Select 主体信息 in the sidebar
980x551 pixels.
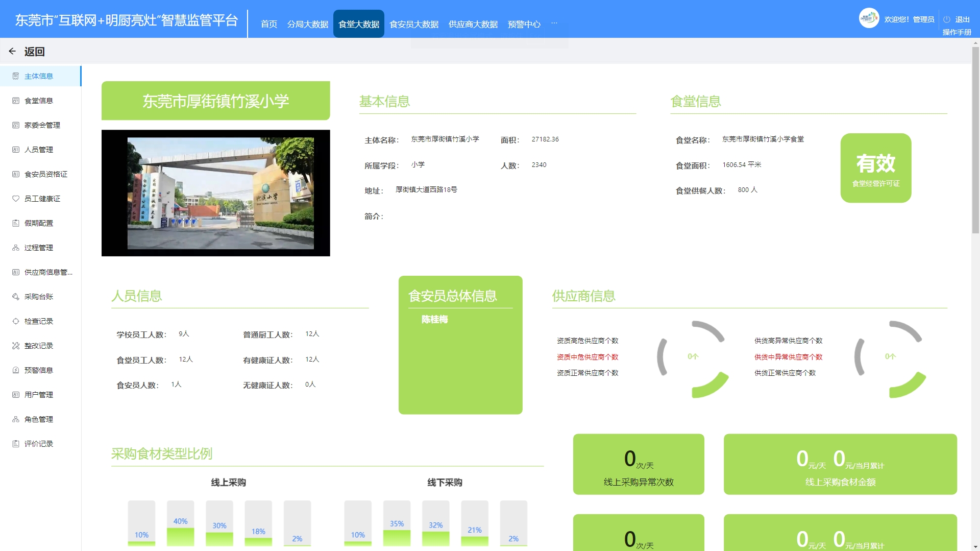(40, 76)
